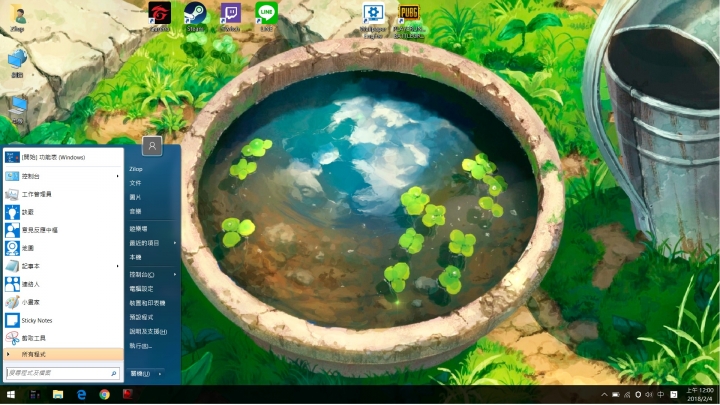This screenshot has height=405, width=720.
Task: Open 控制台 from the left program list
Action: point(63,176)
